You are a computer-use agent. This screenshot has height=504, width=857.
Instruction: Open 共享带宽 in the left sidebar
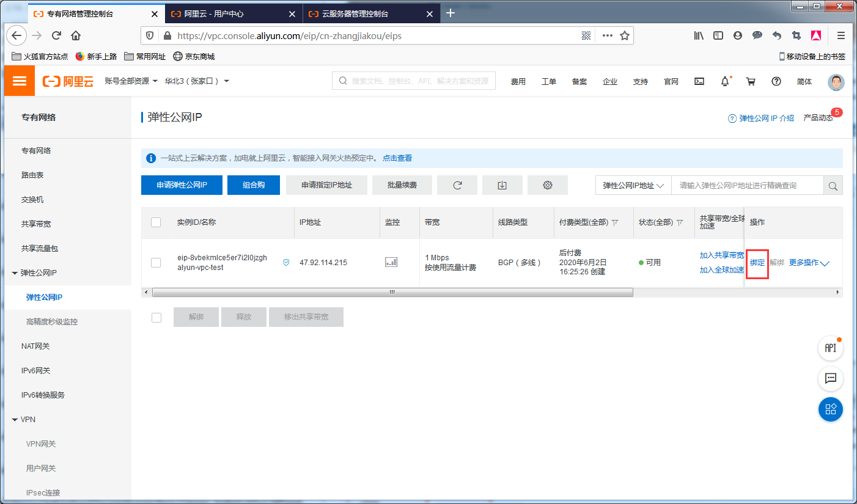point(36,224)
